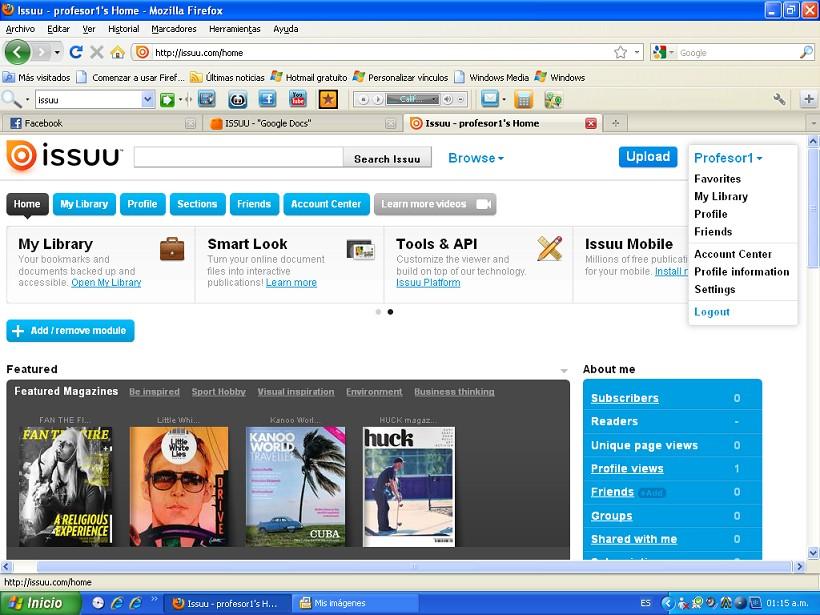The image size is (820, 615).
Task: Click the toolbar green go arrow
Action: click(167, 99)
